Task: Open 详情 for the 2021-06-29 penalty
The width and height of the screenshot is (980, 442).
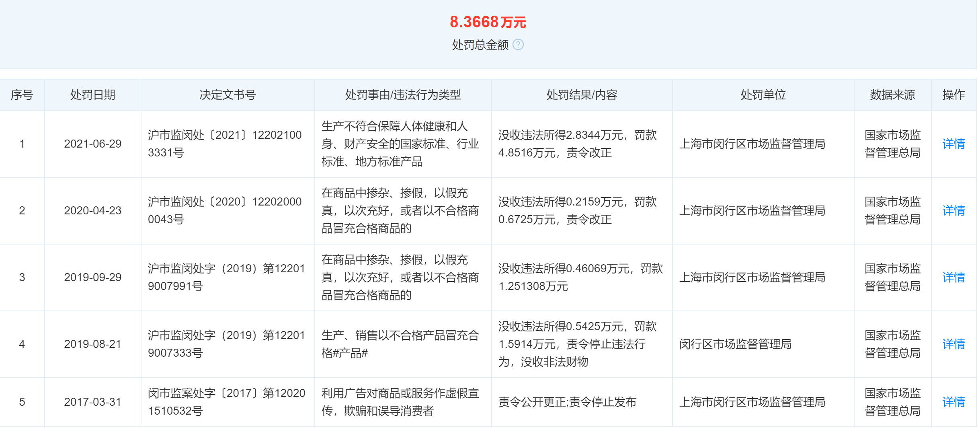Action: (x=953, y=144)
